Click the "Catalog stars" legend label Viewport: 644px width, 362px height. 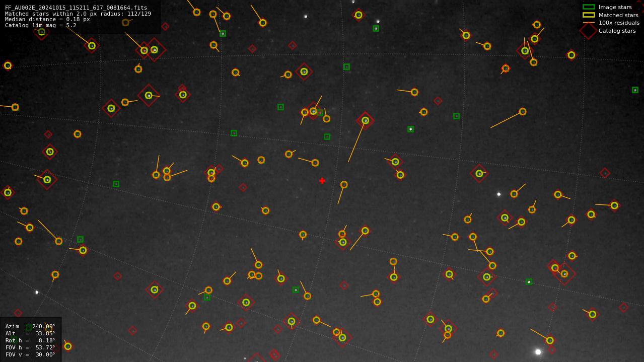click(617, 31)
